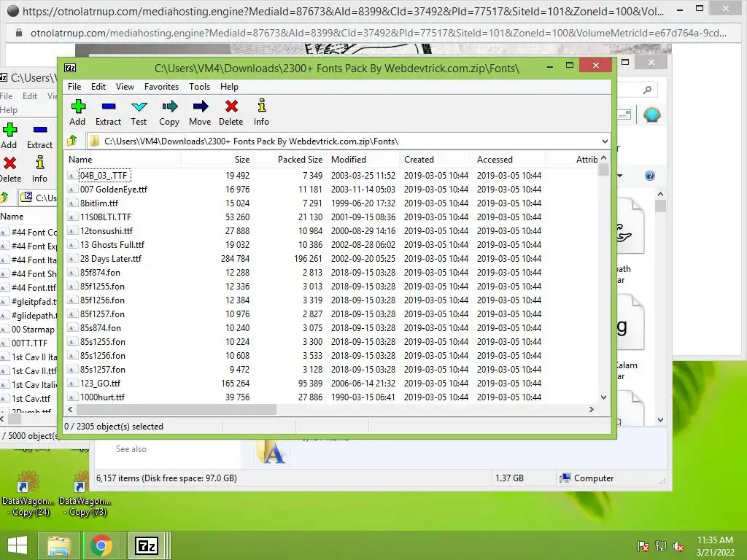Open the Help menu in Fonts window
747x560 pixels.
pos(229,87)
